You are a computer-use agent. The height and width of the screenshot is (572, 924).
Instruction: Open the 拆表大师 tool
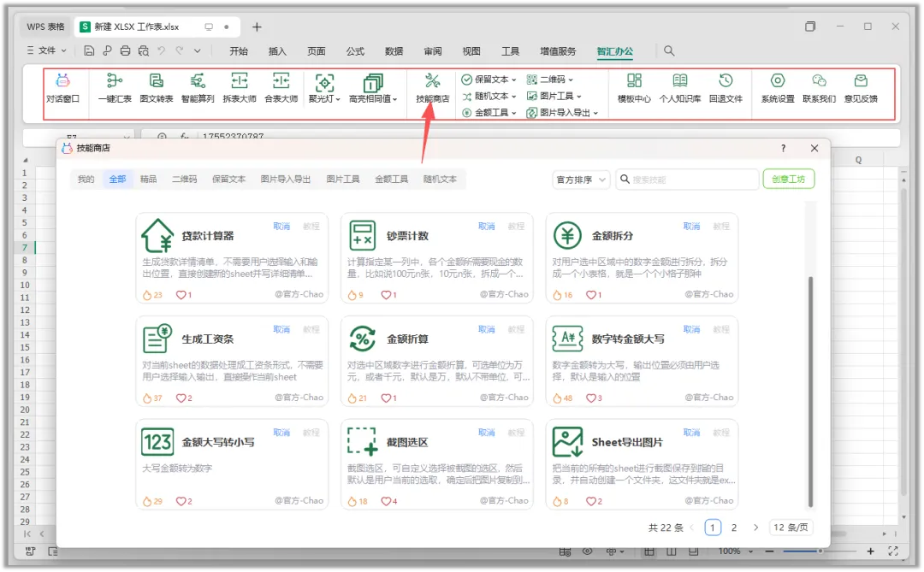240,88
